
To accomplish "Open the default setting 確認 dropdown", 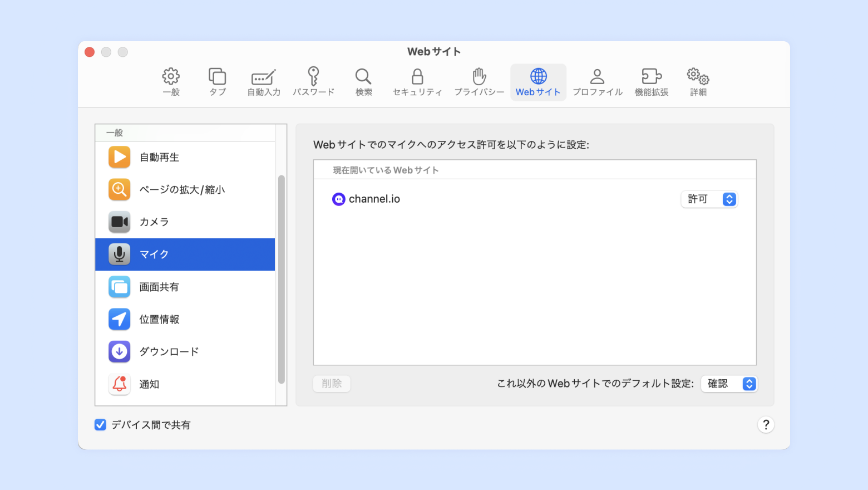I will 729,384.
